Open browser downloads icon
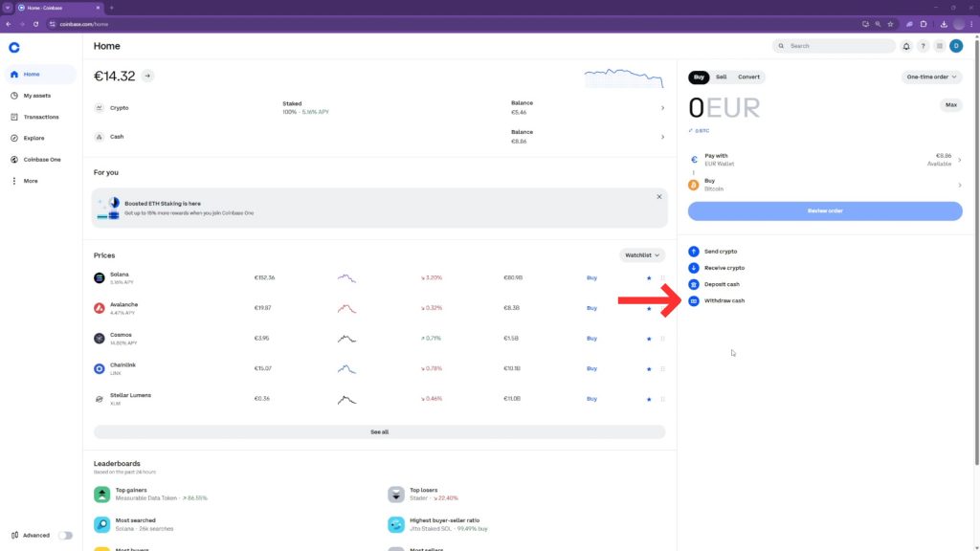Viewport: 980px width, 551px height. 944,24
